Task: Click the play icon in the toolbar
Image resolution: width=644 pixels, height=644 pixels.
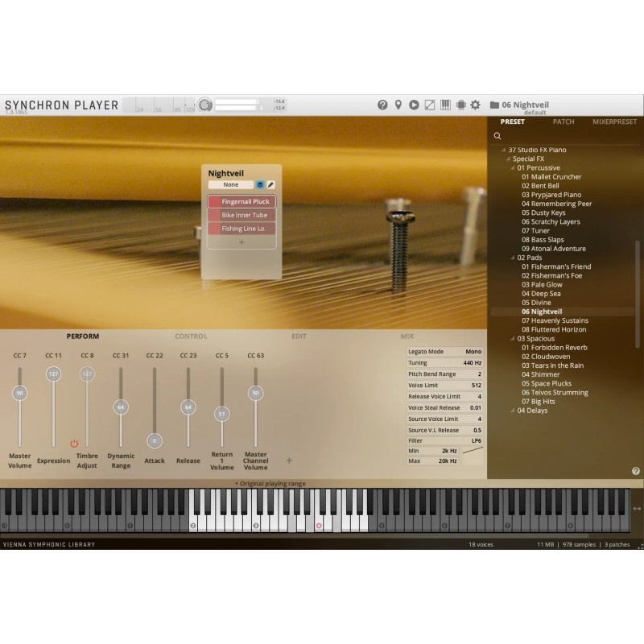Action: [414, 105]
